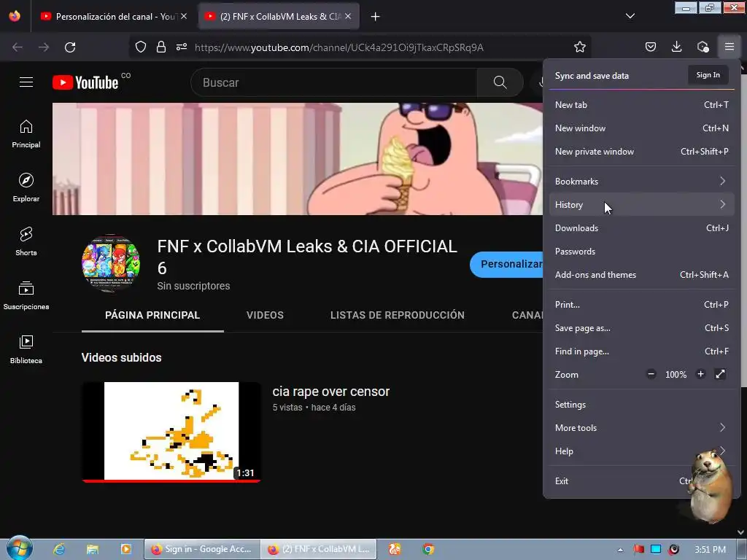Open Downloads from Firefox menu
This screenshot has width=747, height=560.
[x=642, y=228]
